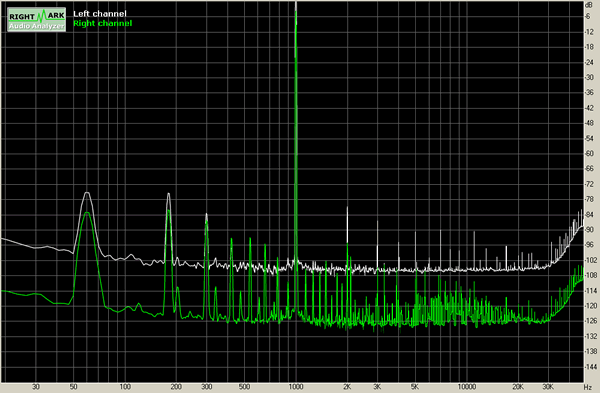Screen dimensions: 600x393
Task: Select the Left channel legend label
Action: pyautogui.click(x=99, y=14)
